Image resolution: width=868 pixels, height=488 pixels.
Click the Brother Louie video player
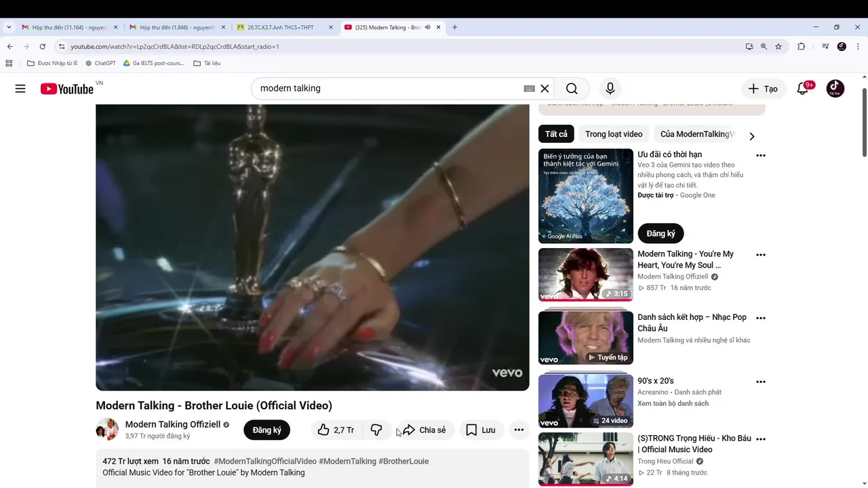(312, 247)
